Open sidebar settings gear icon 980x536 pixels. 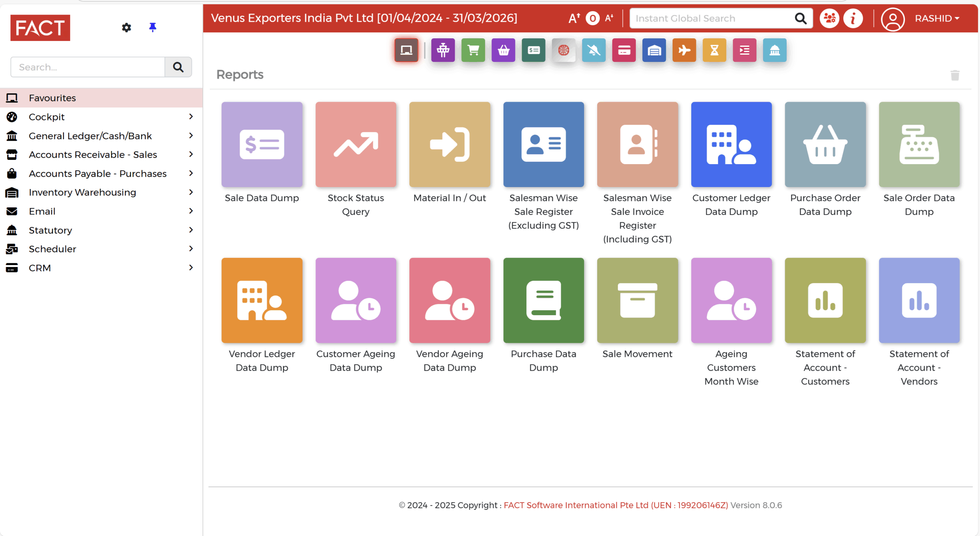click(x=126, y=28)
